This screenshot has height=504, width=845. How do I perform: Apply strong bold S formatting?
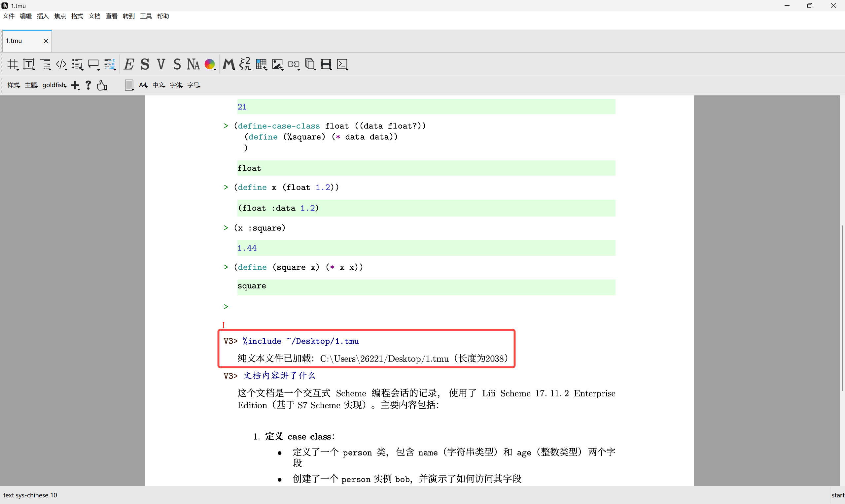tap(145, 64)
